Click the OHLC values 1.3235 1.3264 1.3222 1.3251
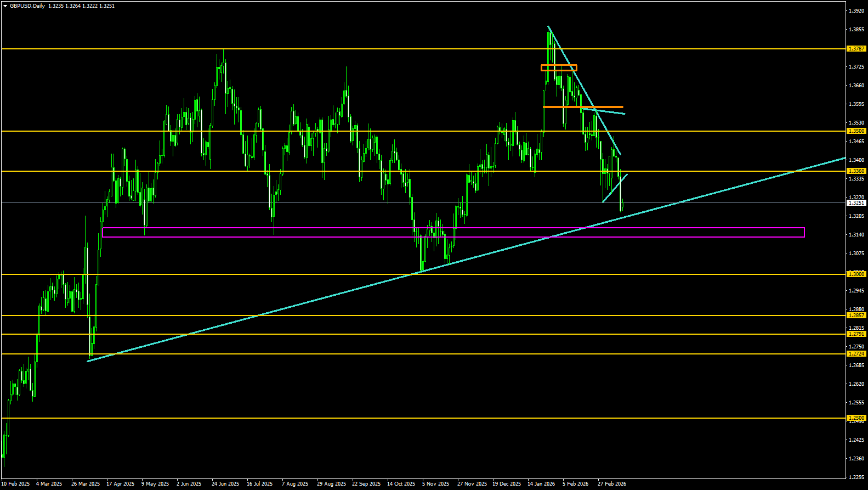The image size is (868, 490). click(82, 6)
